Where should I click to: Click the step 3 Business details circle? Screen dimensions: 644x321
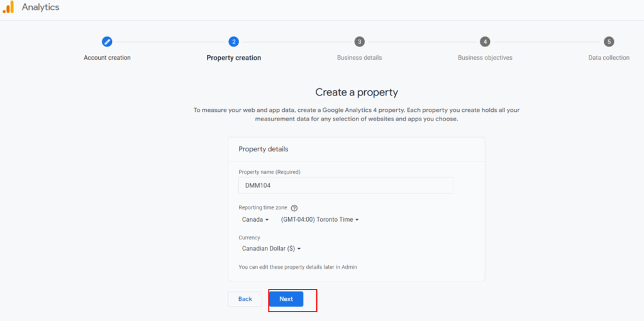point(359,41)
